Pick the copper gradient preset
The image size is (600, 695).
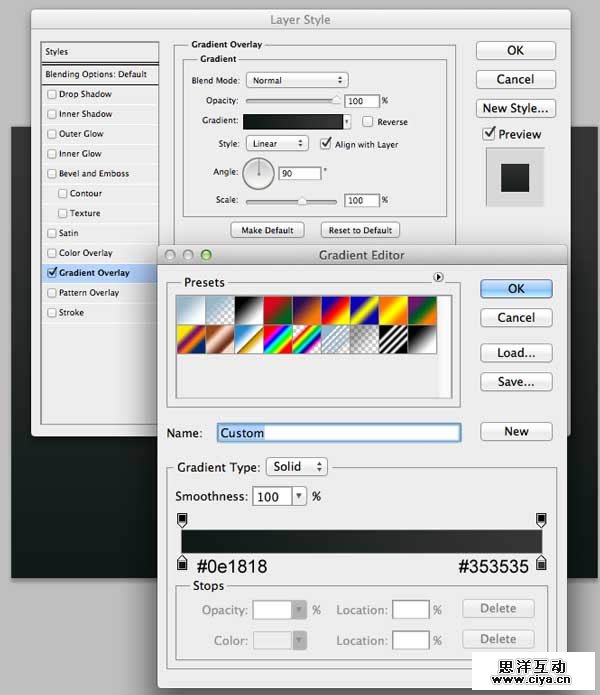coord(219,339)
